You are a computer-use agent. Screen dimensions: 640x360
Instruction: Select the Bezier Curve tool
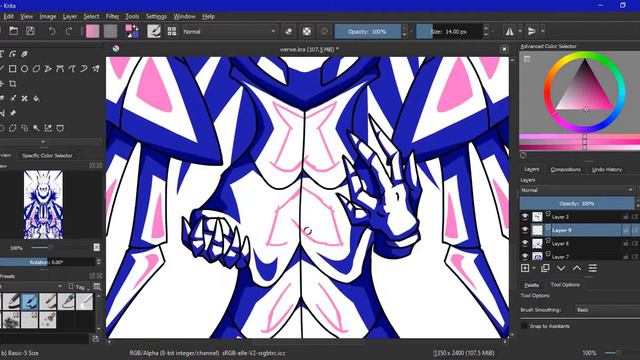60,69
